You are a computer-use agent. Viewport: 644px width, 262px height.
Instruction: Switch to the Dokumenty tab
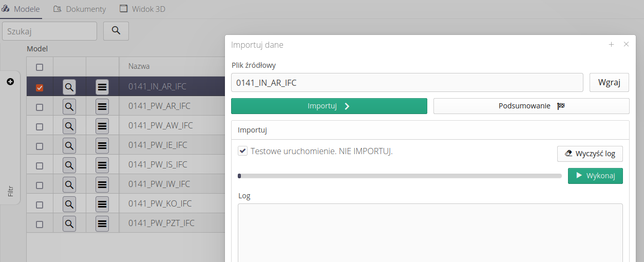pos(80,9)
